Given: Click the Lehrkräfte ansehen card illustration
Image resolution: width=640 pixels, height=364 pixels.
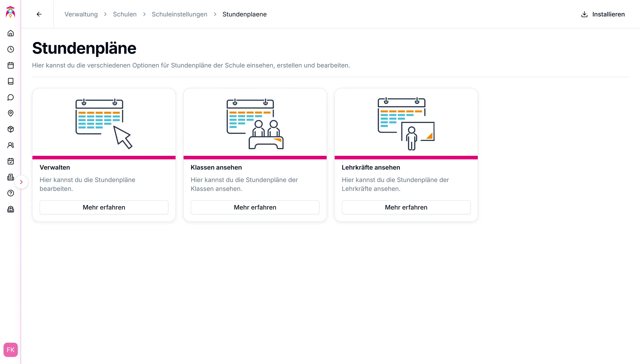Looking at the screenshot, I should coord(406,124).
